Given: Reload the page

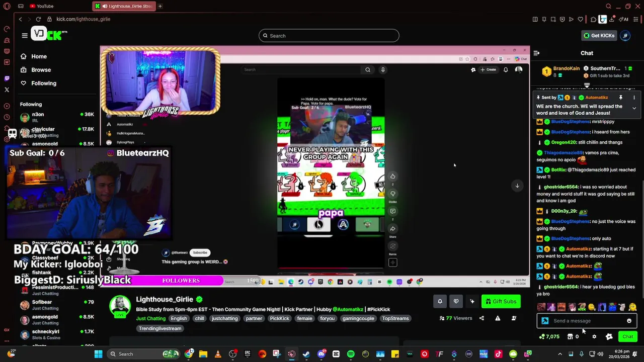Looking at the screenshot, I should [38, 19].
